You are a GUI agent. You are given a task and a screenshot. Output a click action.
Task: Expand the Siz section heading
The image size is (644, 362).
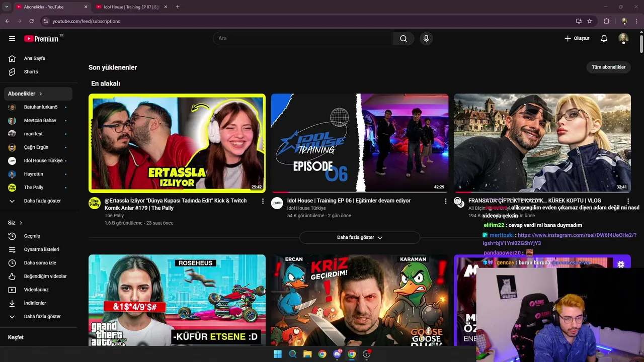(15, 223)
